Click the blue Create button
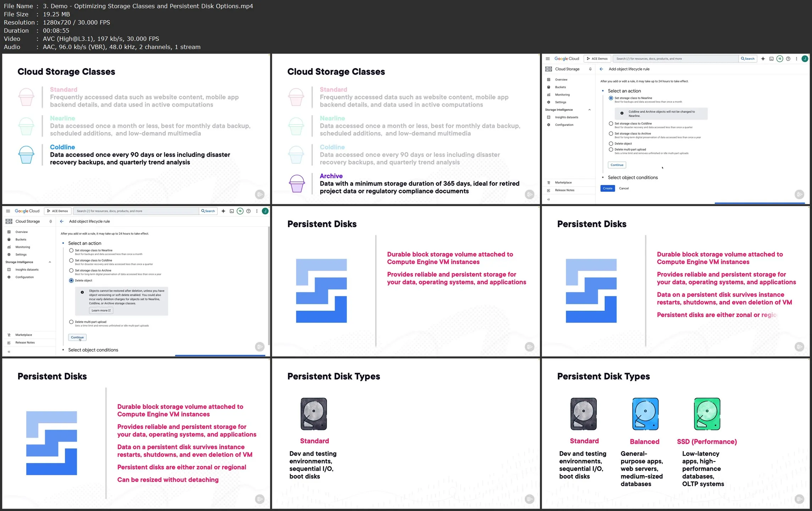Image resolution: width=812 pixels, height=511 pixels. tap(607, 189)
